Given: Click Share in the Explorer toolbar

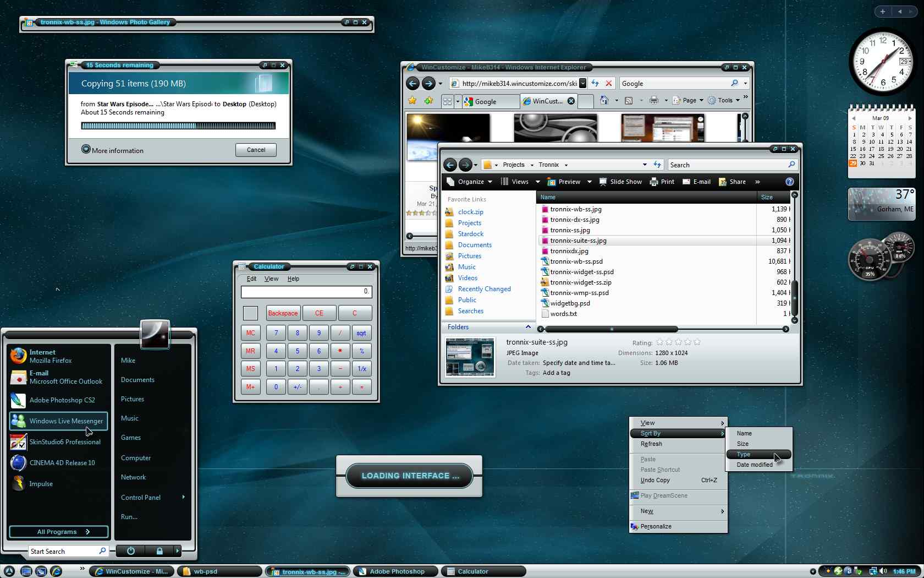Looking at the screenshot, I should [732, 182].
